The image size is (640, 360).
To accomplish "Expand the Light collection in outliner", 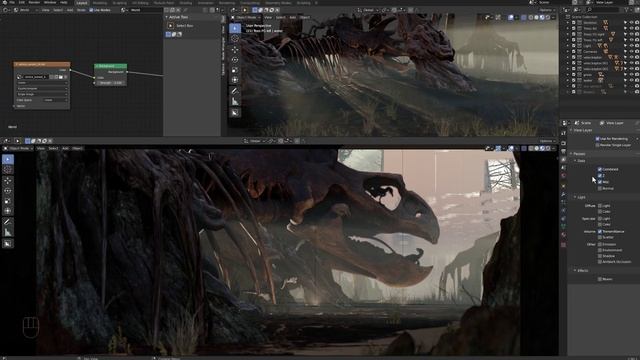I will coord(568,46).
